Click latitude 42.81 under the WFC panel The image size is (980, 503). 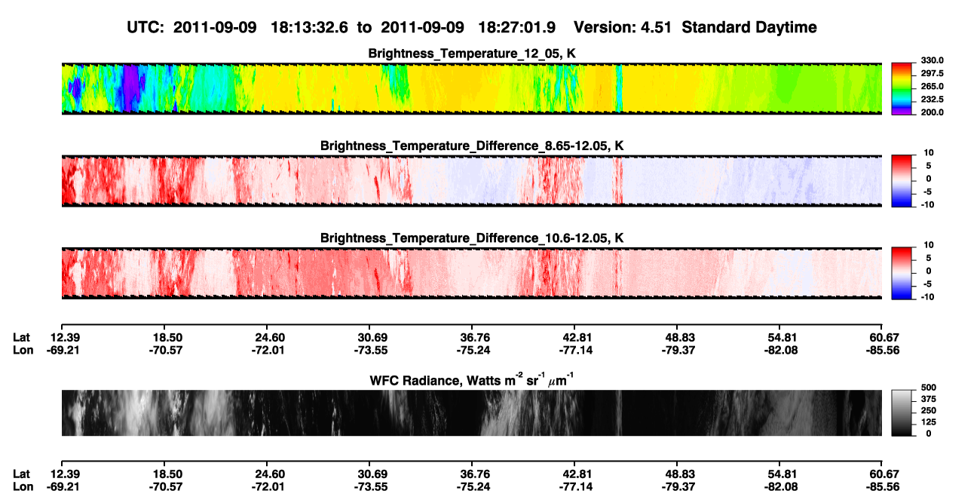coord(577,474)
